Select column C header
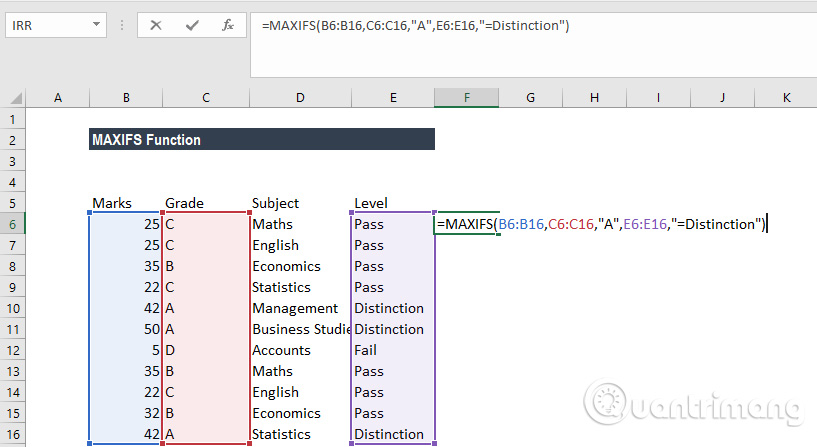 206,97
